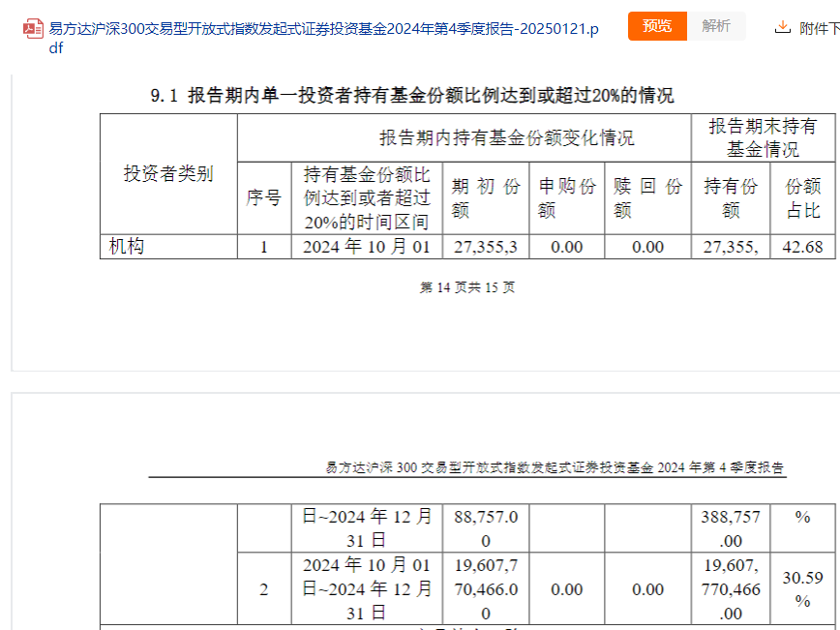840x630 pixels.
Task: Click the PDF file icon
Action: (32, 28)
